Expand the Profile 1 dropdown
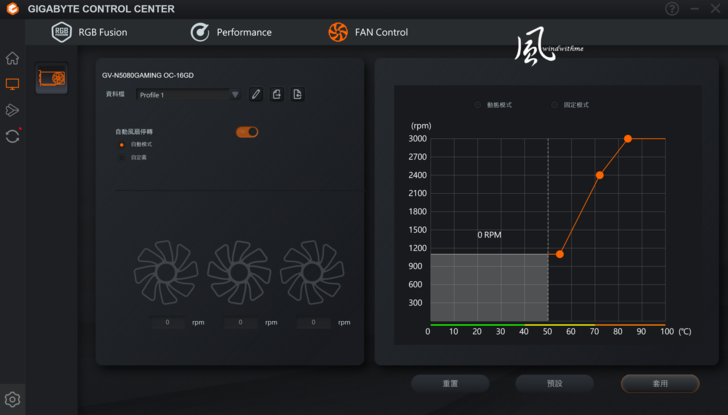This screenshot has height=415, width=728. click(189, 95)
